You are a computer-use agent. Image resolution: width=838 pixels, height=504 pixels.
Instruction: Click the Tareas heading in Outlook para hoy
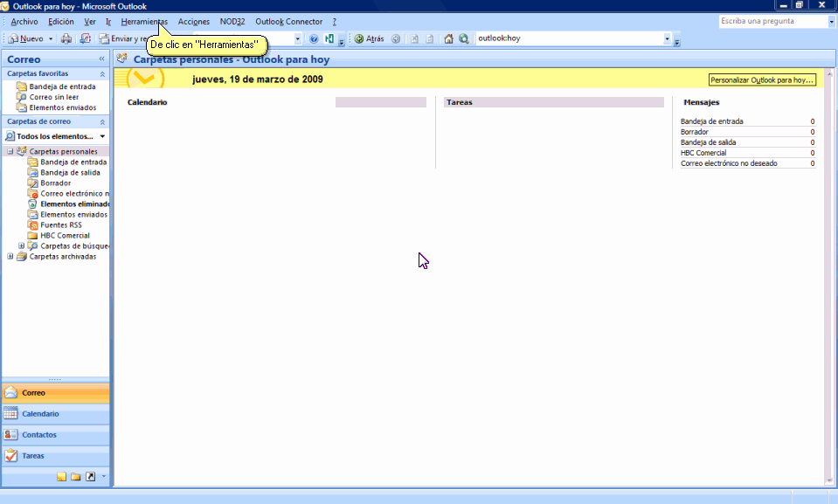(460, 102)
